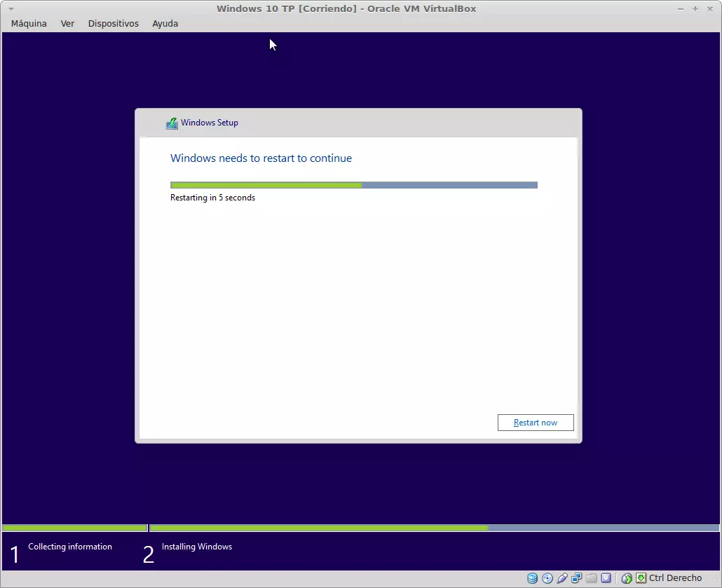Open the Ver menu
Screen dimensions: 722x588
pyautogui.click(x=67, y=23)
